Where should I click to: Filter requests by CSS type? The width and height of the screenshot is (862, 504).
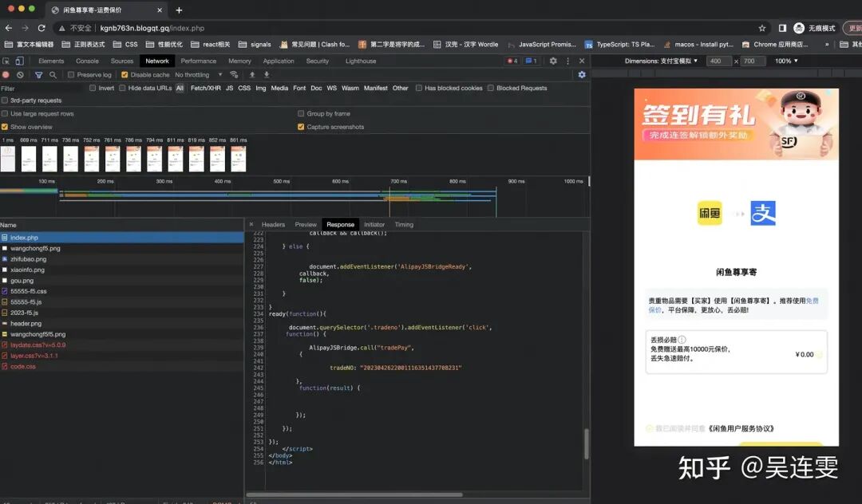244,88
